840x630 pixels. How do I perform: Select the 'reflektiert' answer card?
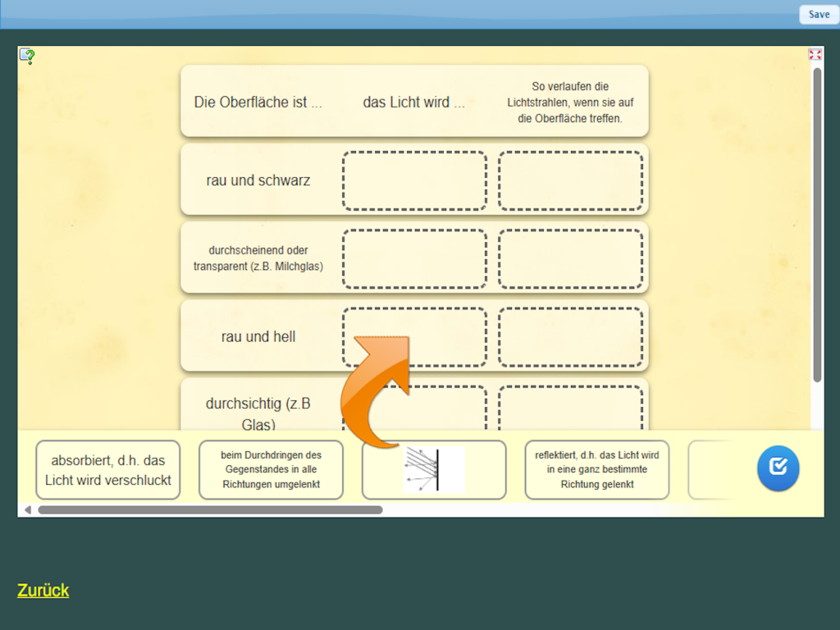(x=596, y=470)
